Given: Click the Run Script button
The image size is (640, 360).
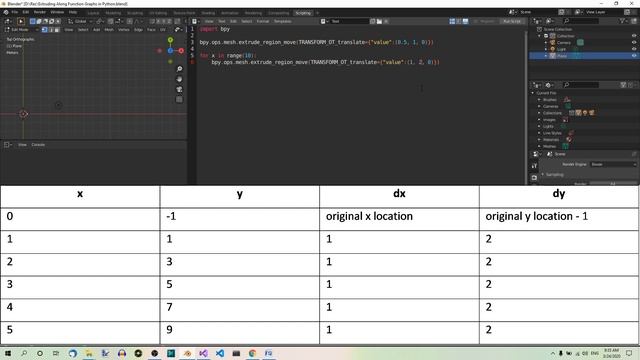Looking at the screenshot, I should (x=512, y=21).
